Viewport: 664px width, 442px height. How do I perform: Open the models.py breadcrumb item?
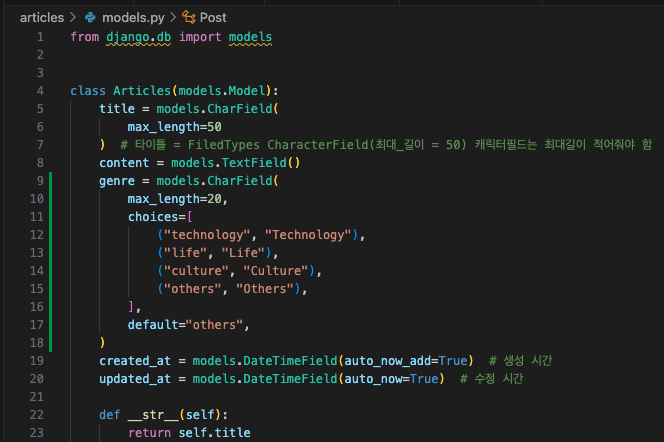133,17
